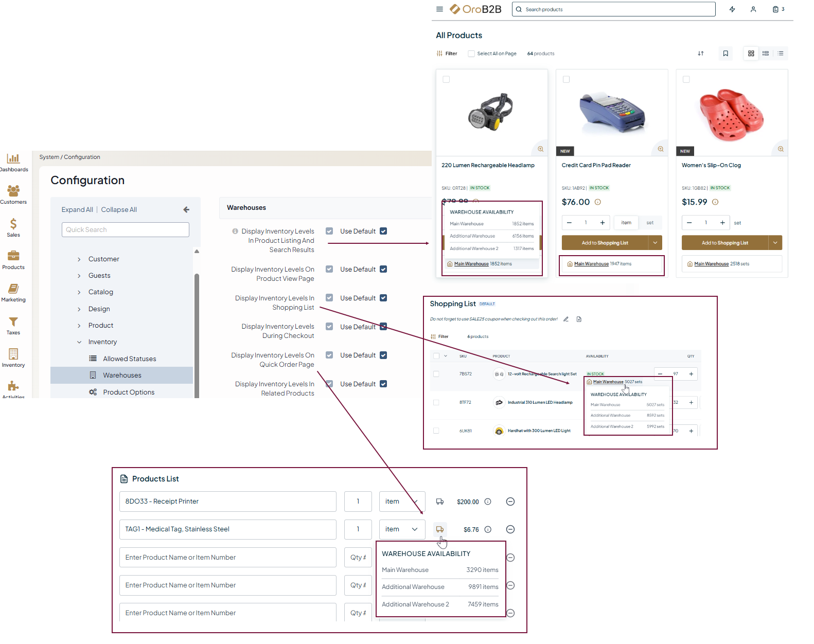Click Add to Shopping List for Card Reader
This screenshot has height=644, width=814.
point(605,243)
